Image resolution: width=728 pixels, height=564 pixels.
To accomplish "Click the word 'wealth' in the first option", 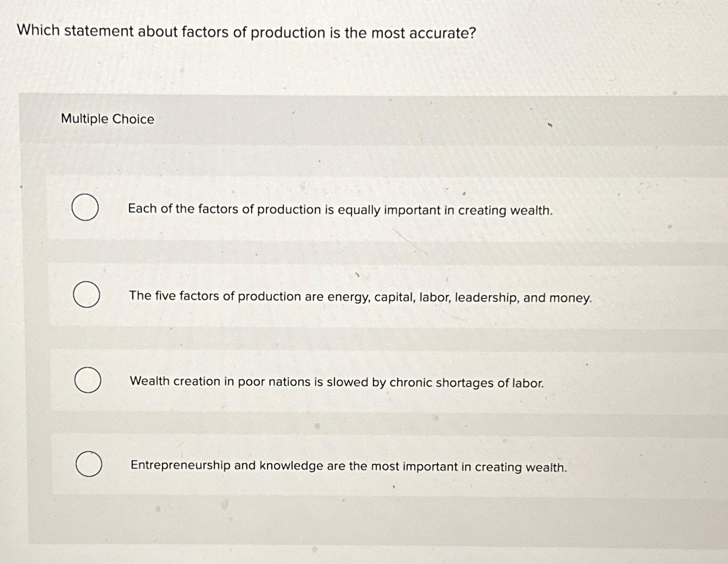I will (531, 210).
